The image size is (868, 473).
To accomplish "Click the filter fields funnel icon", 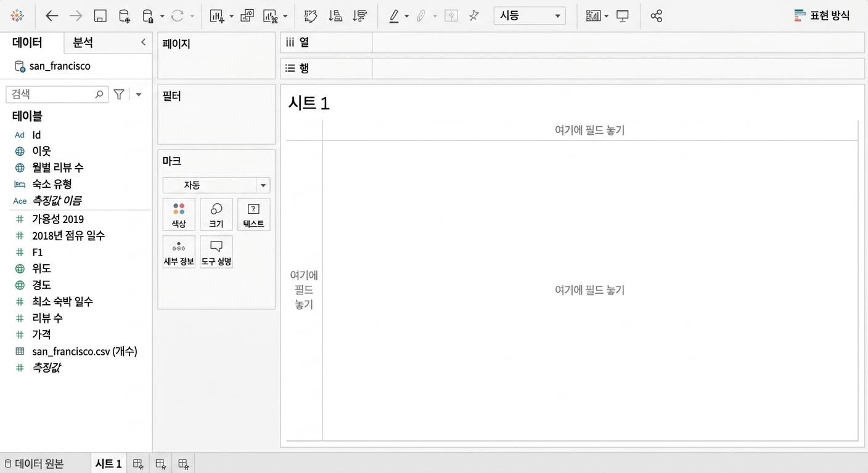I will 119,94.
